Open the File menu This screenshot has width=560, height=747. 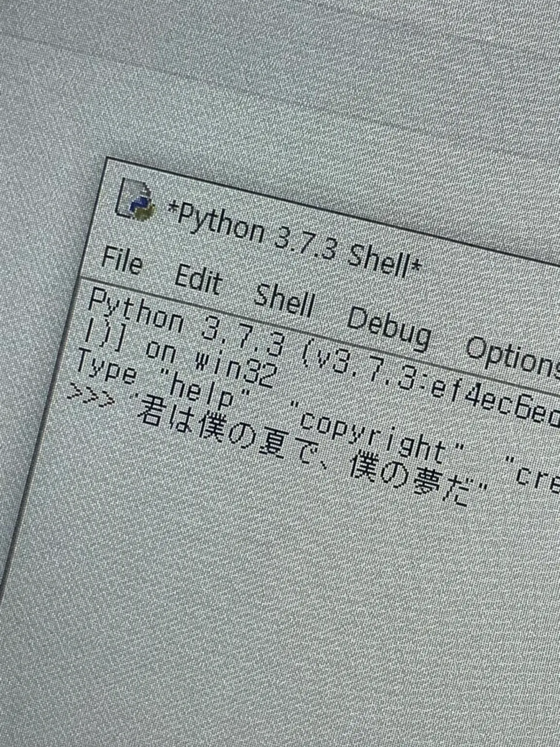pos(122,261)
